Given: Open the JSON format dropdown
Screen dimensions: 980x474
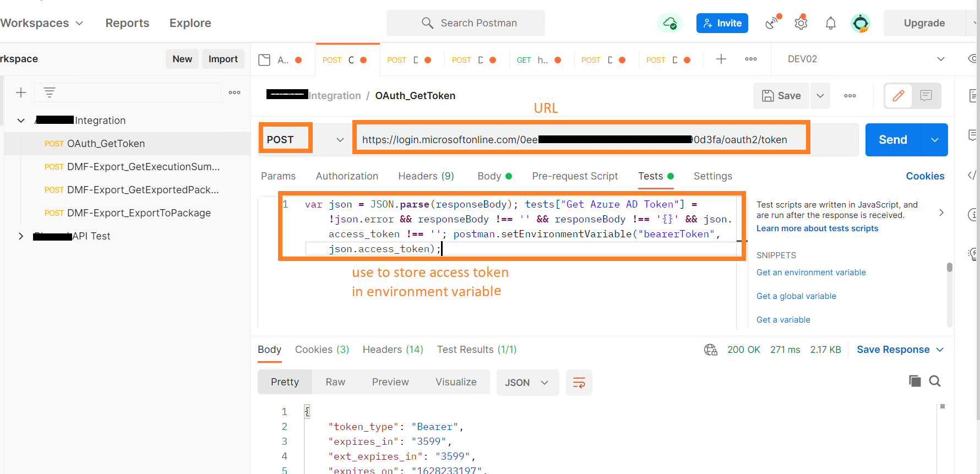Looking at the screenshot, I should coord(527,383).
